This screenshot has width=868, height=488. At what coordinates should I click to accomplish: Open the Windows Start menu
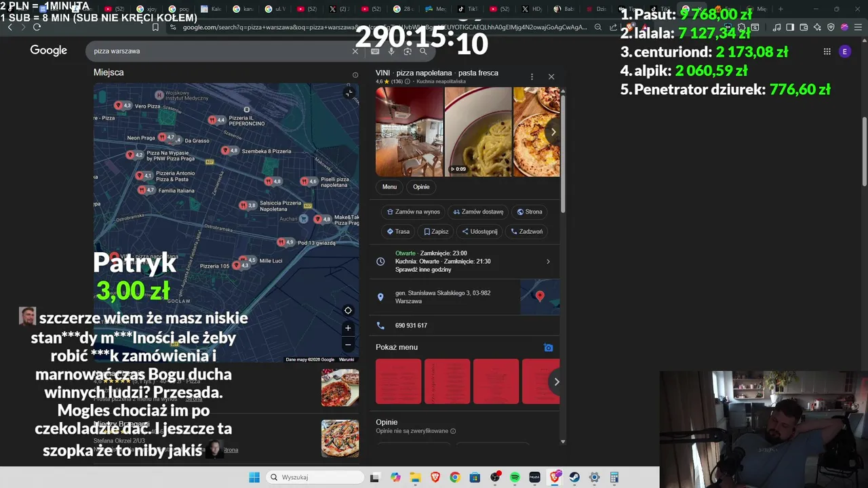(x=254, y=477)
